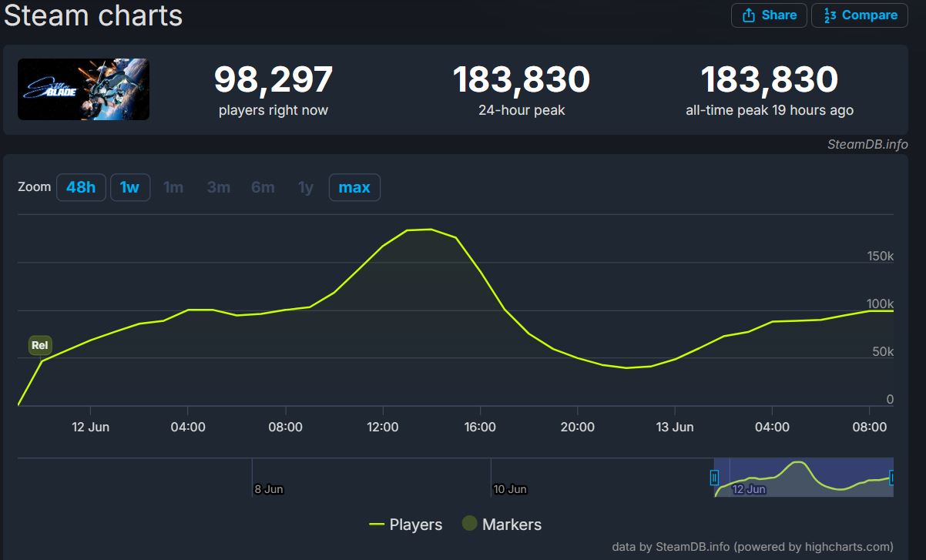This screenshot has width=926, height=560.
Task: Set chart zoom to 6m
Action: point(263,187)
